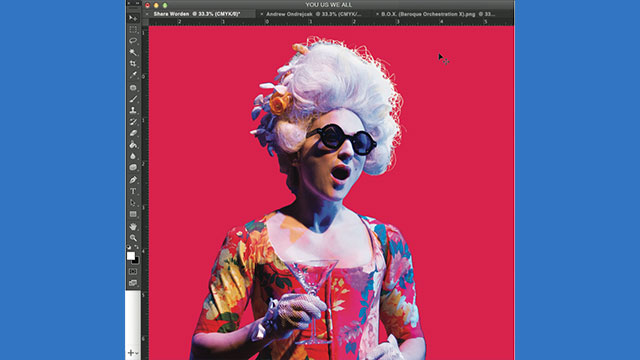Image resolution: width=640 pixels, height=360 pixels.
Task: Switch to the Shara Worden document tab
Action: coord(197,14)
